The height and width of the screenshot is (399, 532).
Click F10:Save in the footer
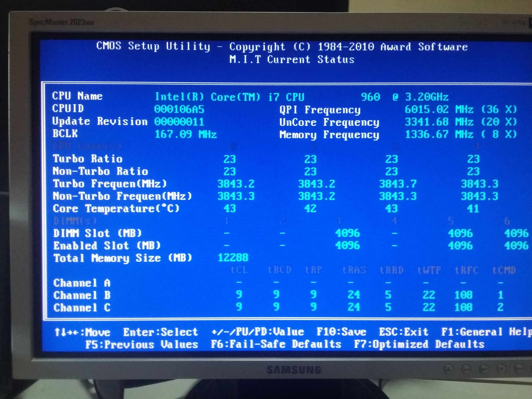tap(341, 332)
